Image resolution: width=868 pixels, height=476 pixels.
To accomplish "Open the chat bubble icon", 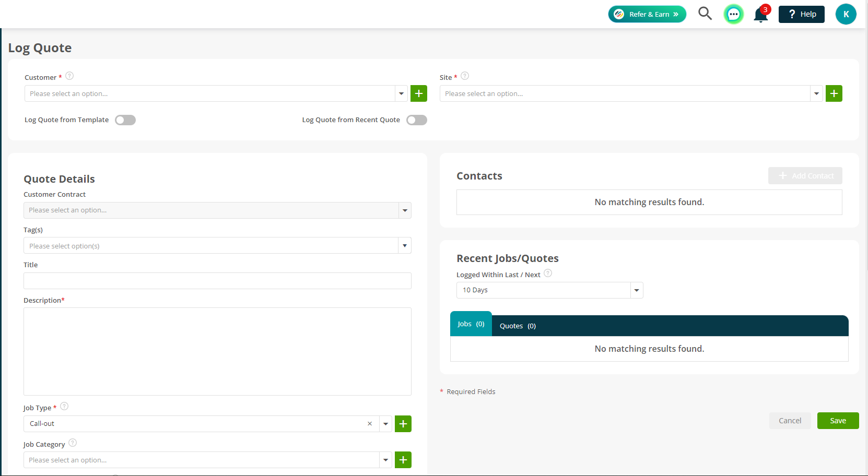I will (x=734, y=14).
